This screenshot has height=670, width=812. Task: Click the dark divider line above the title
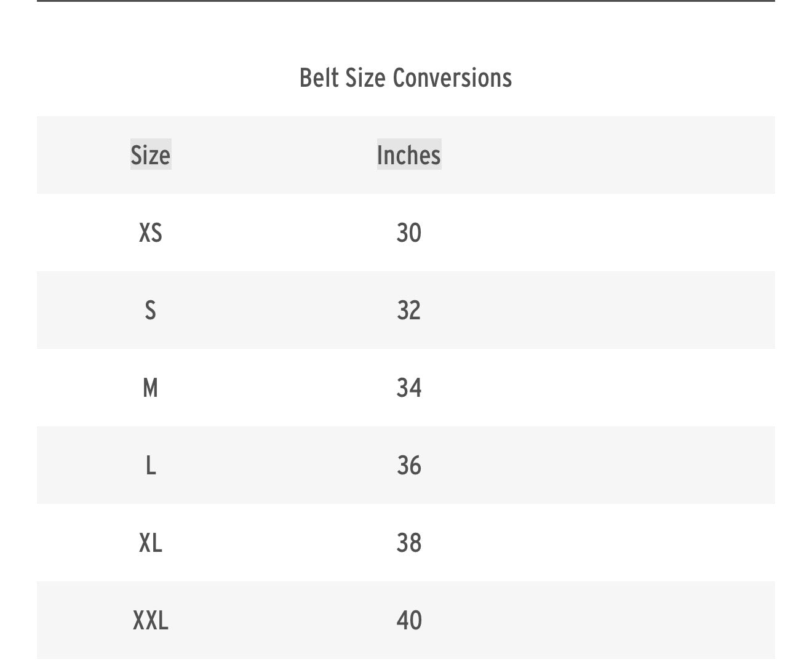[406, 1]
